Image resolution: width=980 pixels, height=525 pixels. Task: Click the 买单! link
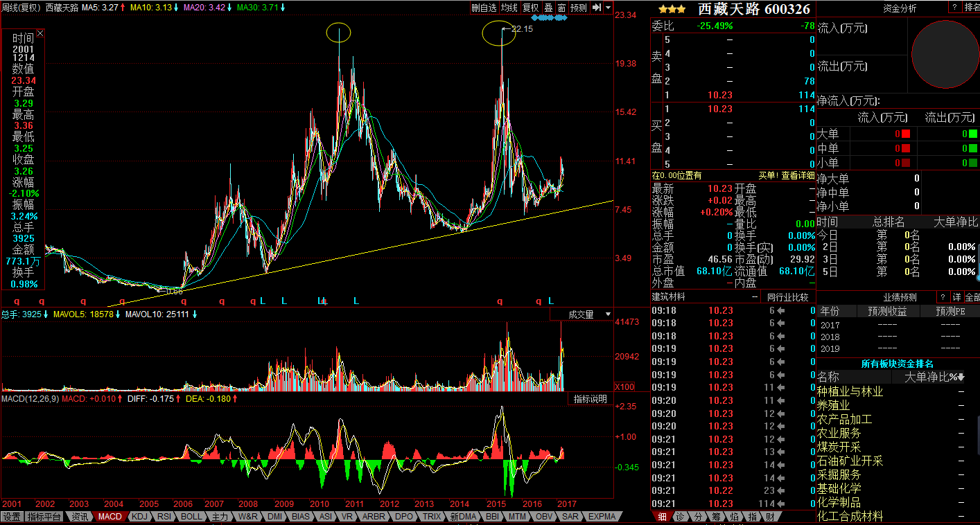(x=768, y=176)
